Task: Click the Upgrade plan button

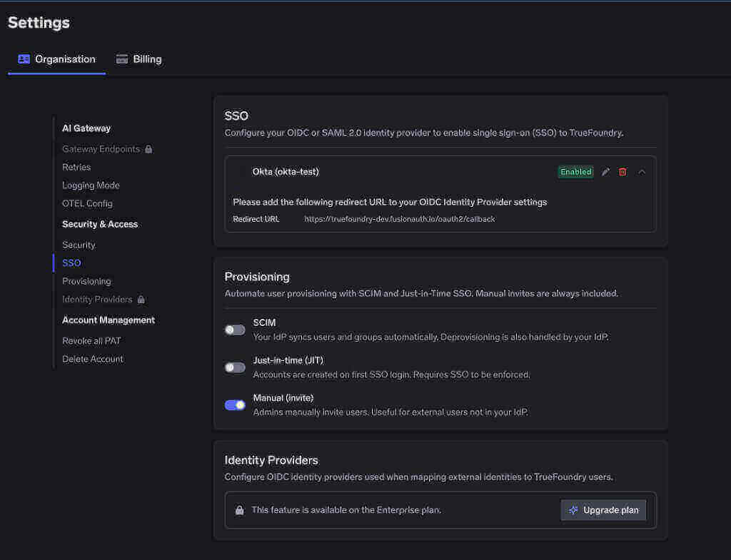Action: pos(604,510)
